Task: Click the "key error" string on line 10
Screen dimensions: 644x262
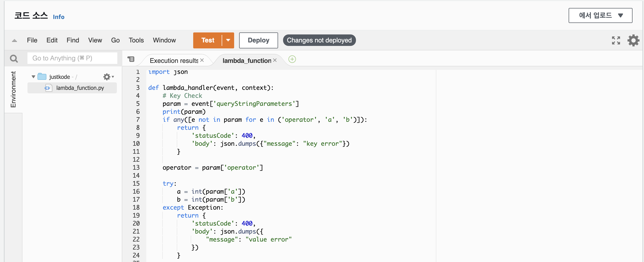Action: [x=322, y=143]
